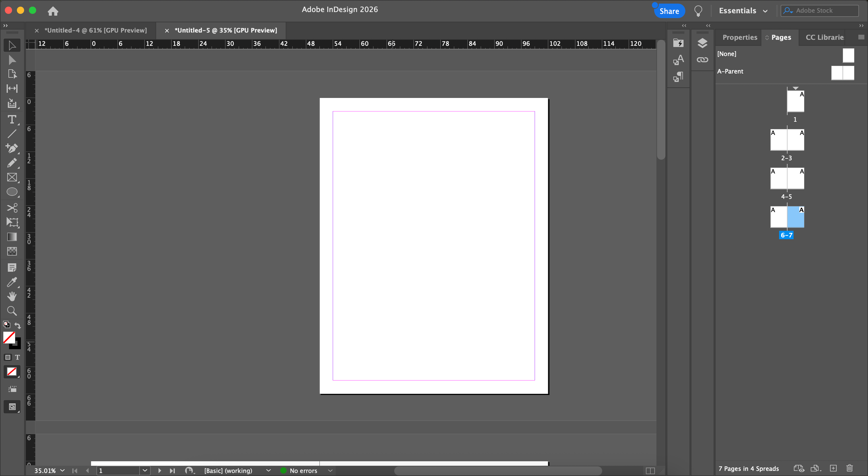
Task: Open the zoom level dropdown
Action: click(62, 470)
